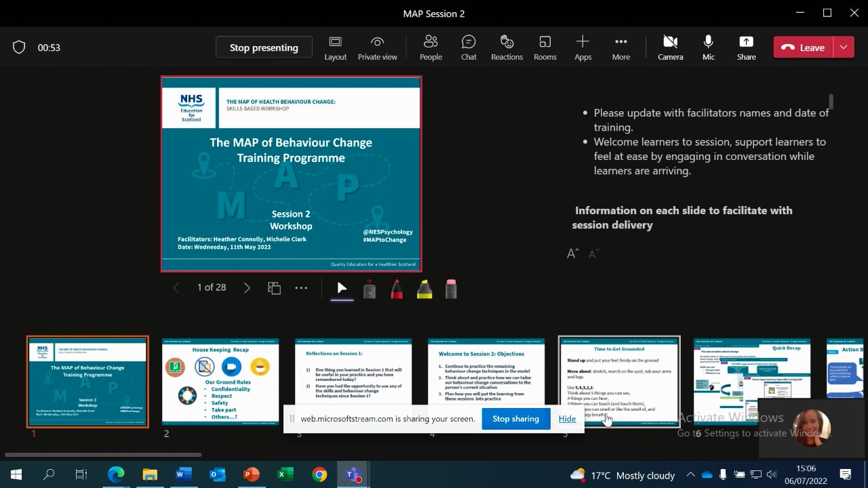Open Chrome from the taskbar

pyautogui.click(x=319, y=474)
